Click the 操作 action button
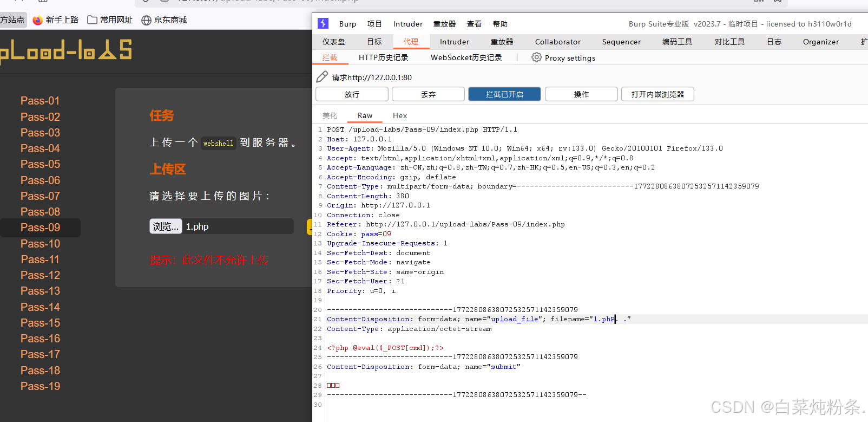Image resolution: width=868 pixels, height=422 pixels. [x=581, y=94]
